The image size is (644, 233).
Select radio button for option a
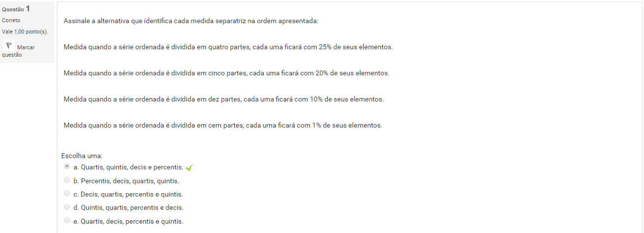coord(67,167)
